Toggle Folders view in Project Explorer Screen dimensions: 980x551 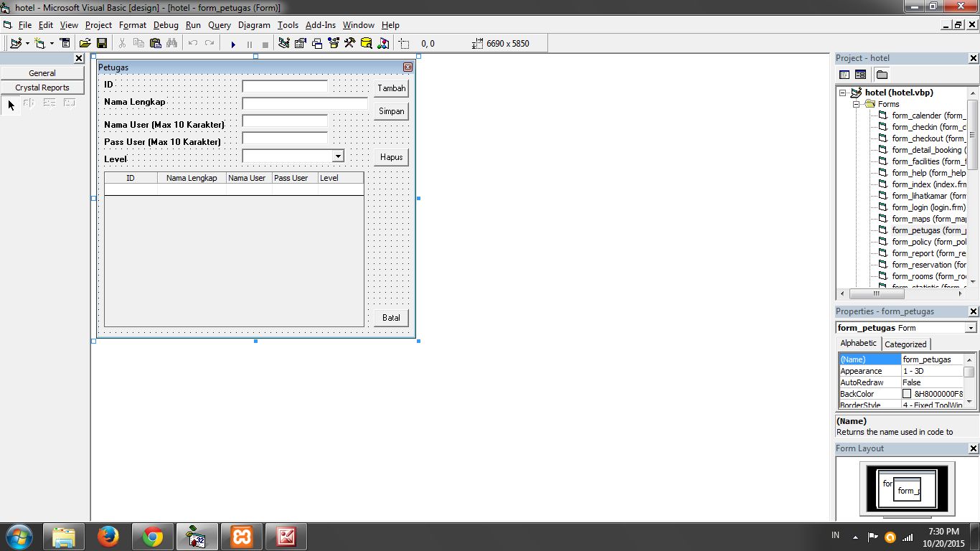(x=881, y=74)
